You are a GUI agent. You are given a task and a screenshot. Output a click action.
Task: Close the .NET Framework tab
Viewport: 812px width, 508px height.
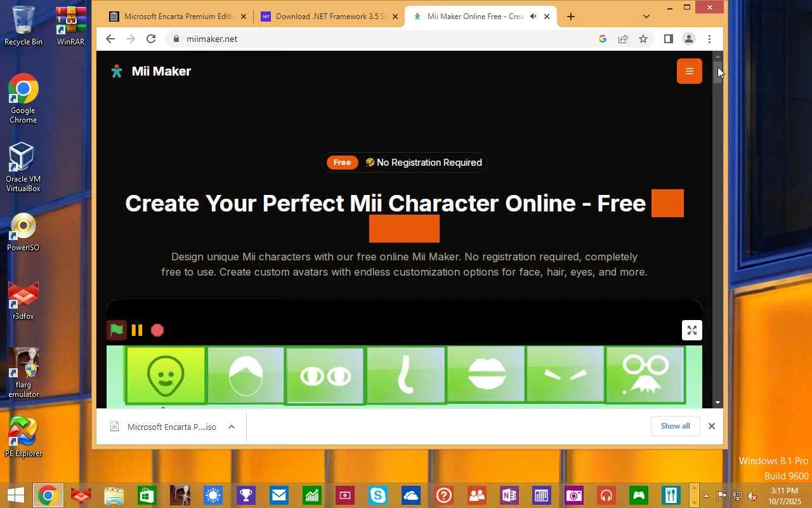pyautogui.click(x=395, y=17)
